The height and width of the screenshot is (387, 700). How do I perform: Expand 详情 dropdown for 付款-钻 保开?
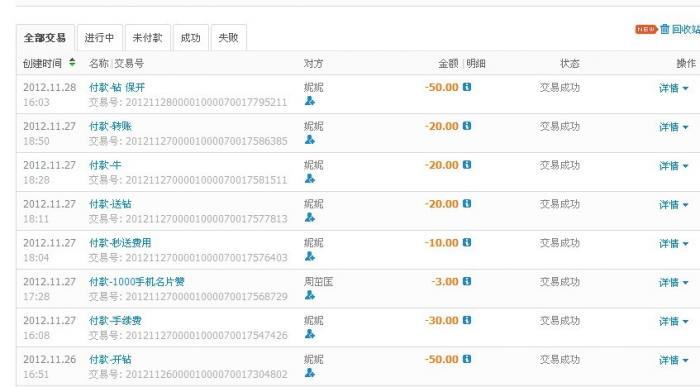click(674, 88)
